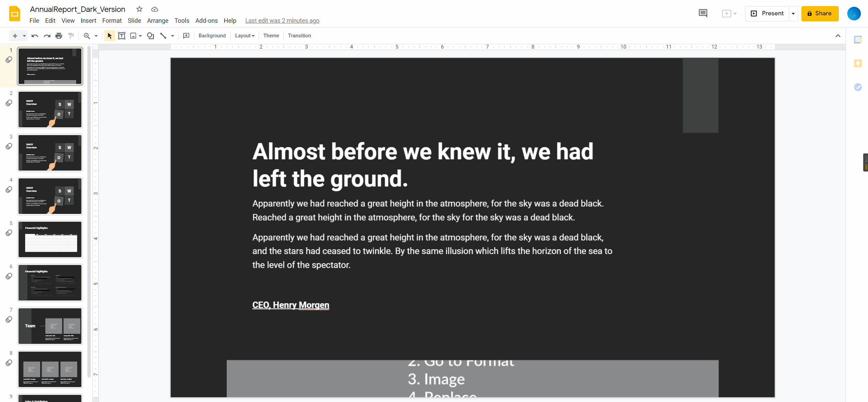Open the Transition panel settings
868x402 pixels.
coord(299,35)
